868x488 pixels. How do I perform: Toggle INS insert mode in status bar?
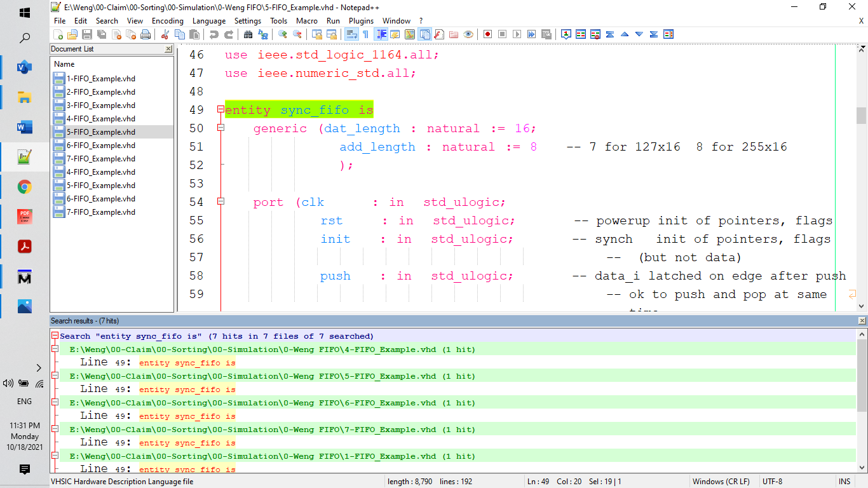coord(844,482)
